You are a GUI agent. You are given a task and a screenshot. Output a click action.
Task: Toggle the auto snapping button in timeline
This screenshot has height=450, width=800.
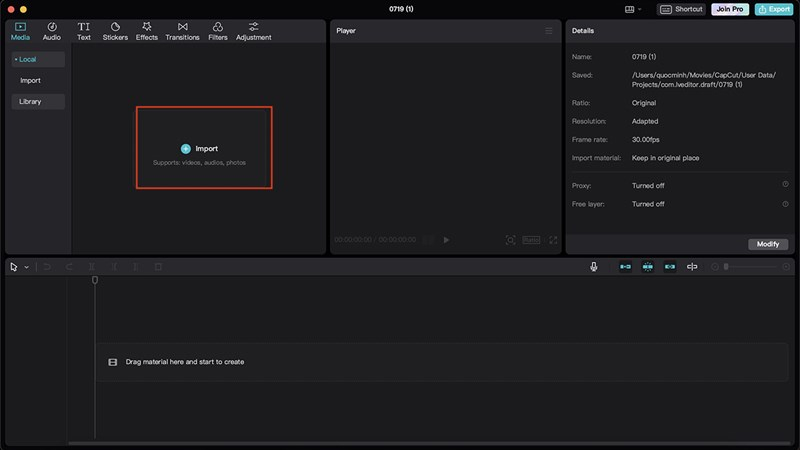coord(648,267)
